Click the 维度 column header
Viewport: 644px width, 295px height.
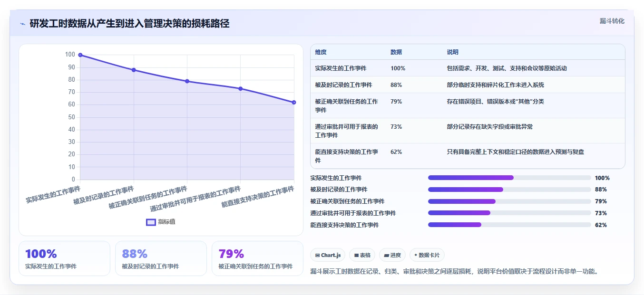[x=321, y=52]
